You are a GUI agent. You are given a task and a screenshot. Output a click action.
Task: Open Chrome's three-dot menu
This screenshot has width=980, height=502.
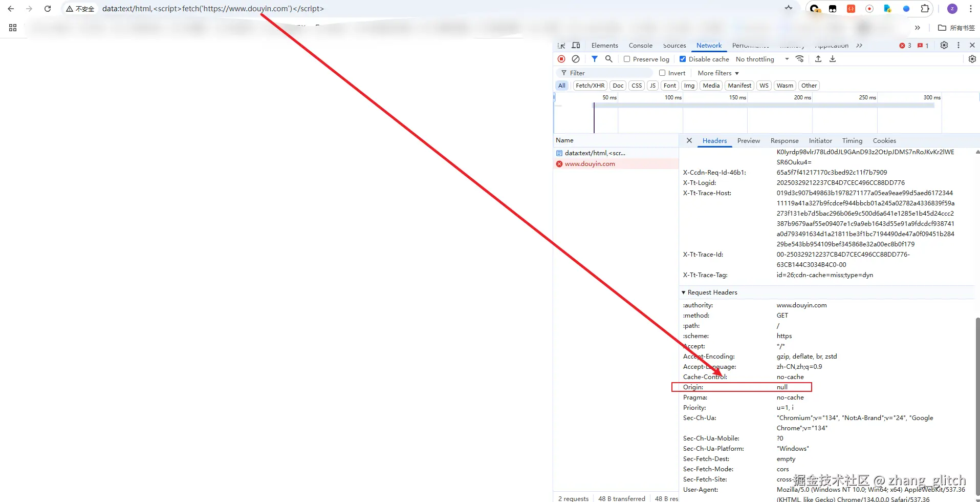pos(971,9)
